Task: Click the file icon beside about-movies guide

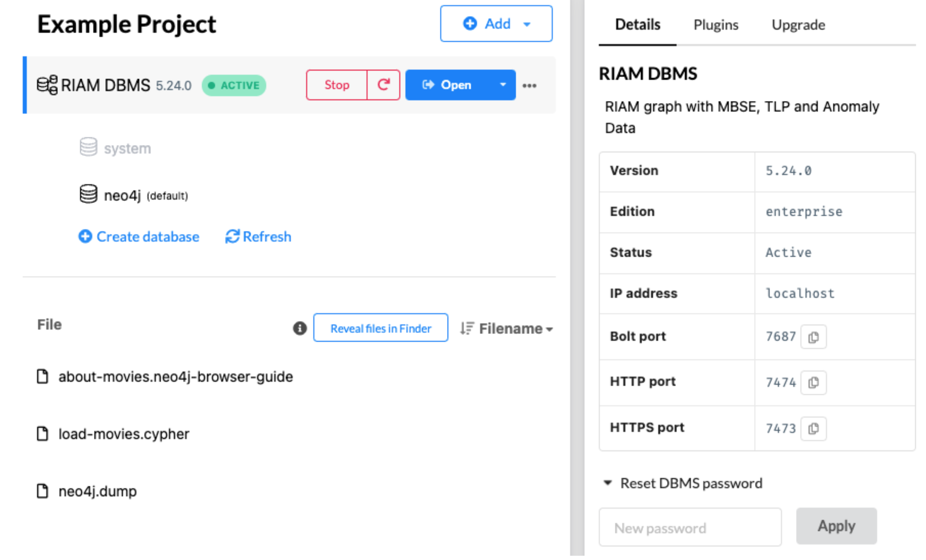Action: 43,376
